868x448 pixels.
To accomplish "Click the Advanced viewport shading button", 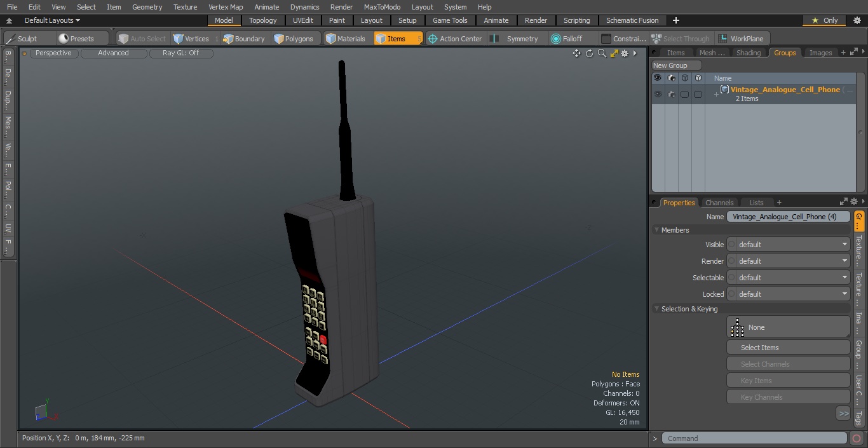I will point(113,53).
